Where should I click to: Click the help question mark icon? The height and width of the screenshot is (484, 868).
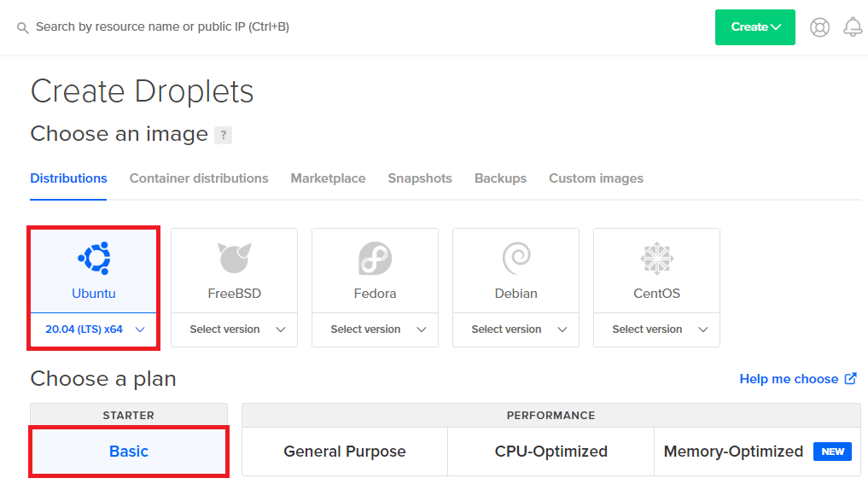(223, 135)
